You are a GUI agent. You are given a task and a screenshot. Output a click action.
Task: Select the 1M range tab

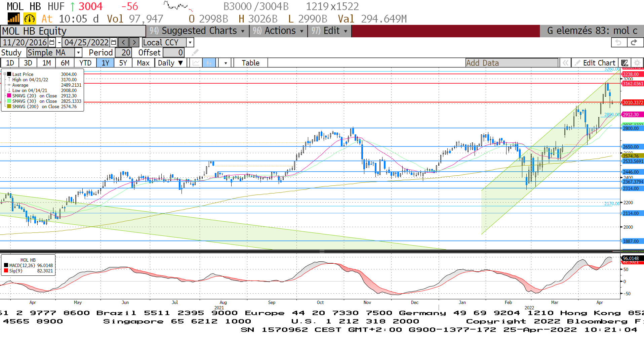click(46, 63)
